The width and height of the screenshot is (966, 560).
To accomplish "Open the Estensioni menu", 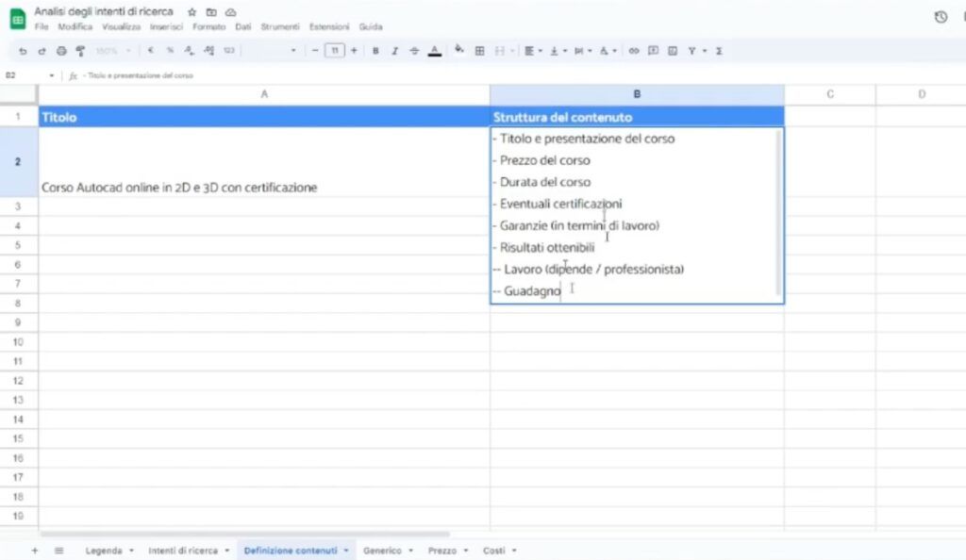I will pyautogui.click(x=329, y=26).
